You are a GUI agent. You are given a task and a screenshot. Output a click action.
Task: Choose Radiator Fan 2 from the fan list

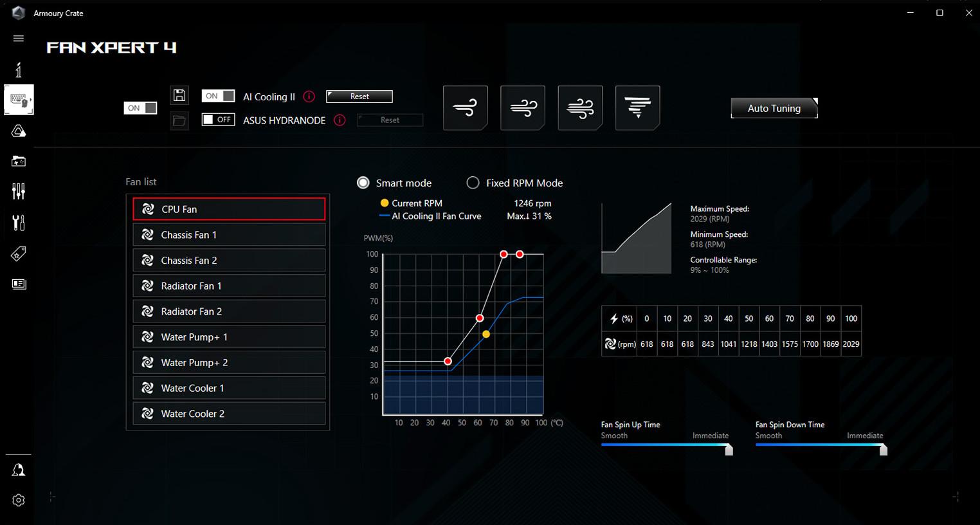pos(229,311)
